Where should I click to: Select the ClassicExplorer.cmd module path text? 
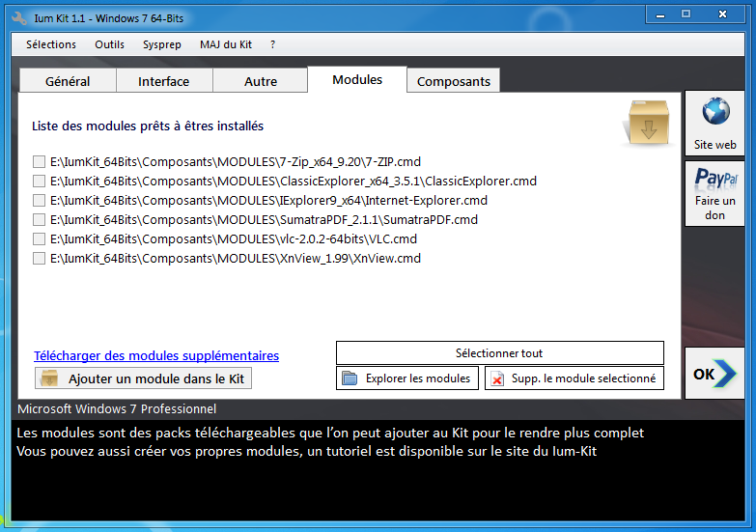(x=294, y=181)
